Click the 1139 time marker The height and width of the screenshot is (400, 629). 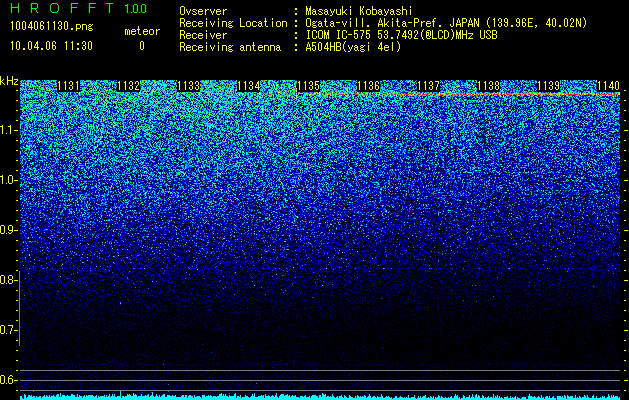point(548,86)
